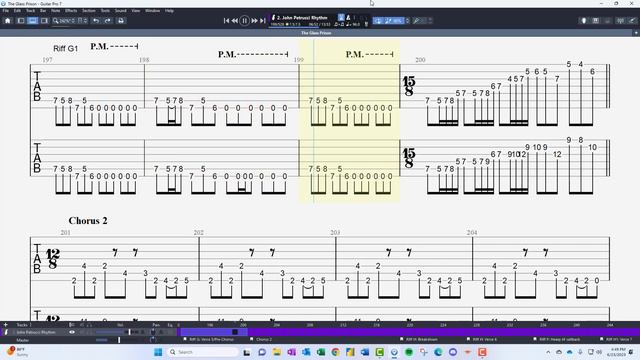Open the Effects menu
This screenshot has width=640, height=360.
coord(71,11)
